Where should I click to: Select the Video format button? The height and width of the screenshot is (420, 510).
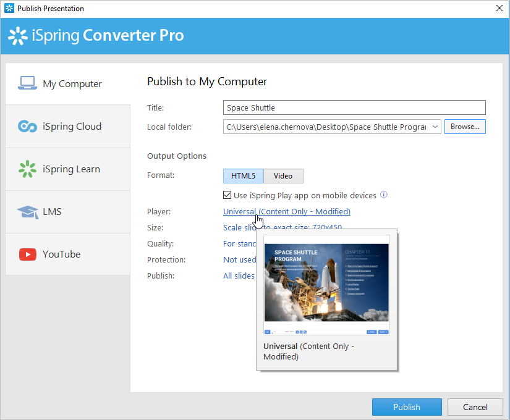[283, 176]
